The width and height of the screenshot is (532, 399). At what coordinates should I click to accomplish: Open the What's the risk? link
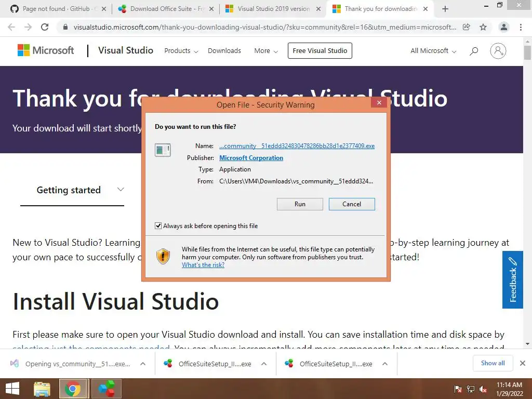203,265
